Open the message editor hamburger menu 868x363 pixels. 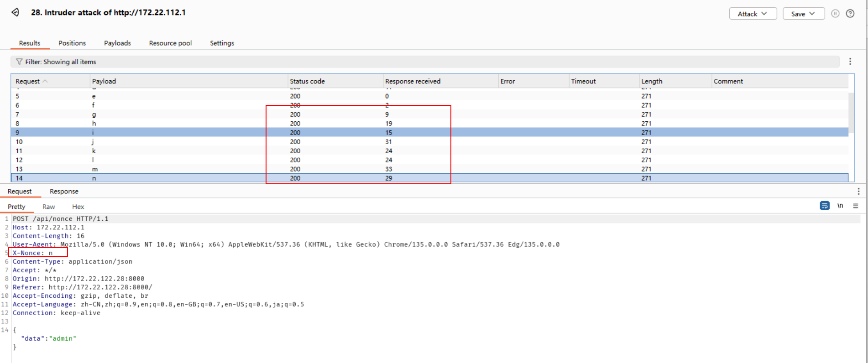tap(856, 206)
